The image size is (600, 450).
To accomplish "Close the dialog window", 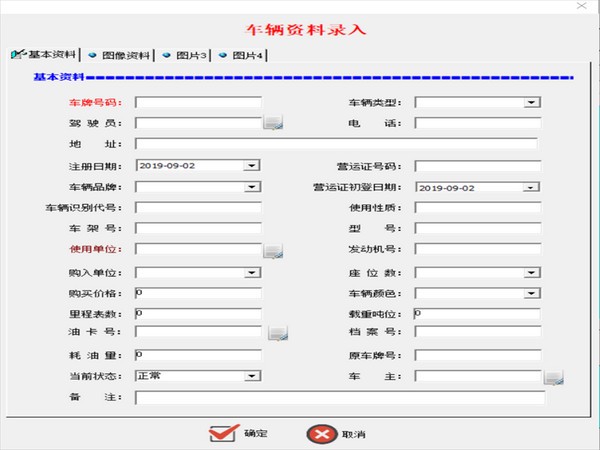I will pyautogui.click(x=582, y=6).
